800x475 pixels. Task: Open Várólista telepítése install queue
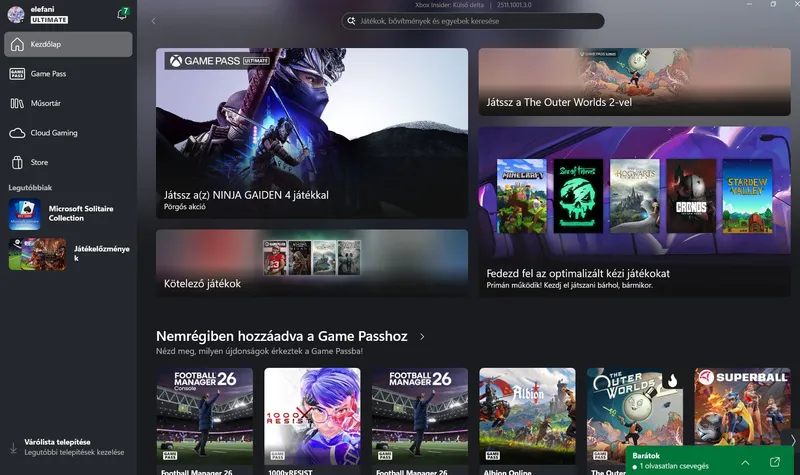point(68,447)
